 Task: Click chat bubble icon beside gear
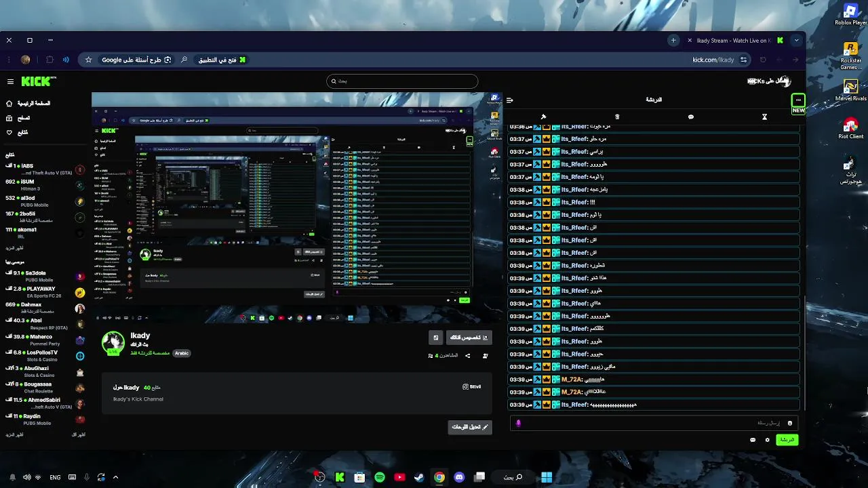point(753,440)
